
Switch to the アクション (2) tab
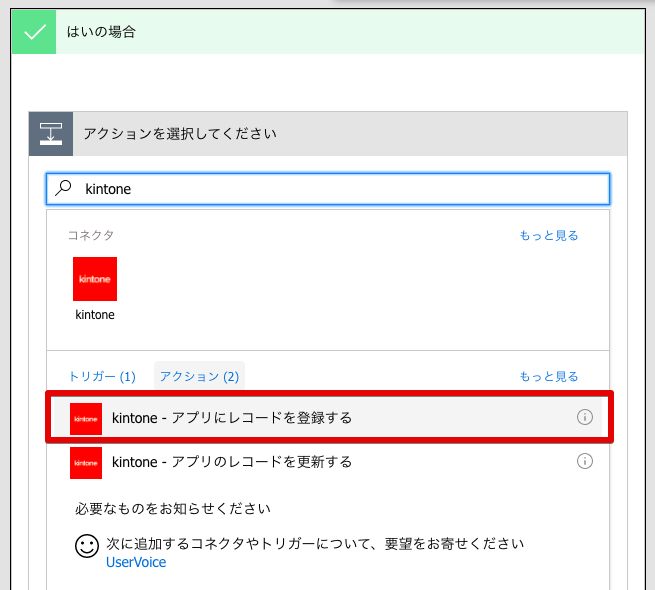199,376
